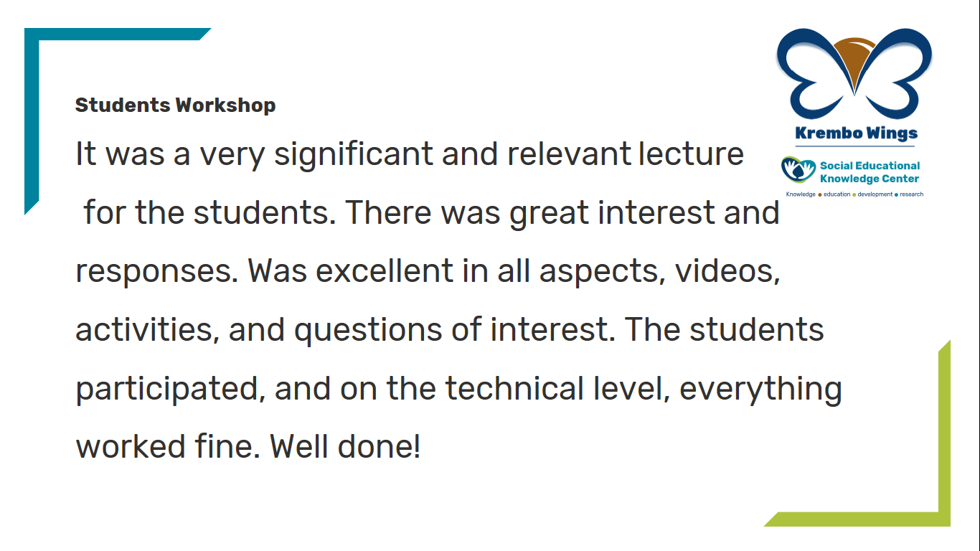980x551 pixels.
Task: Click the phrase 'technical level'
Action: 557,389
